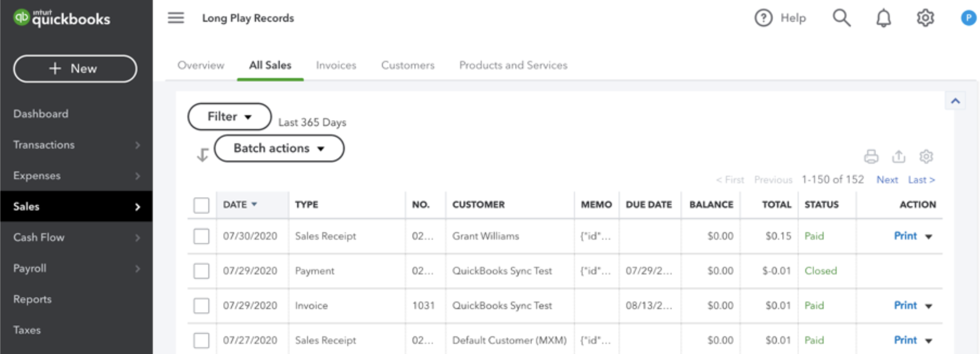This screenshot has width=980, height=354.
Task: Print the Default Customer sales receipt
Action: [x=905, y=340]
